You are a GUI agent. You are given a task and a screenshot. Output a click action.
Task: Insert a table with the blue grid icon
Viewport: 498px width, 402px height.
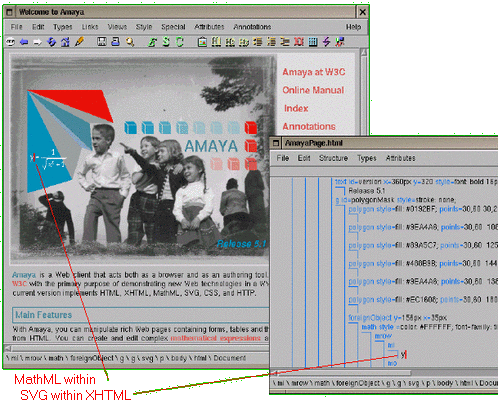313,42
